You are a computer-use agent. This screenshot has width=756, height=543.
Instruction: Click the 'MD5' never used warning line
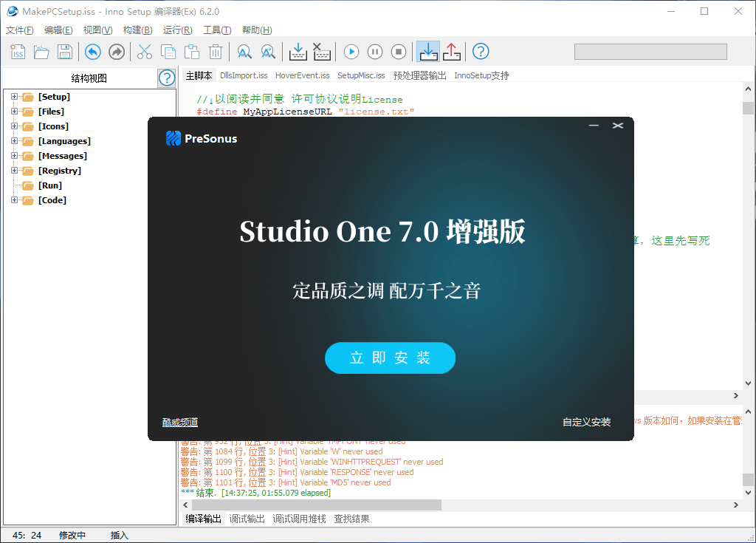(x=286, y=482)
